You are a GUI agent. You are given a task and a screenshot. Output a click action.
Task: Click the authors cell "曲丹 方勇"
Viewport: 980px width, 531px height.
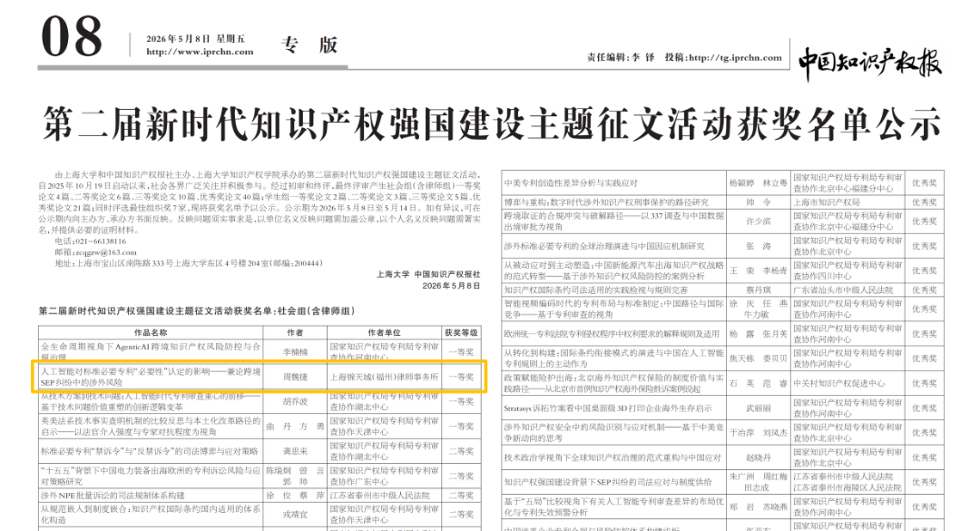295,427
